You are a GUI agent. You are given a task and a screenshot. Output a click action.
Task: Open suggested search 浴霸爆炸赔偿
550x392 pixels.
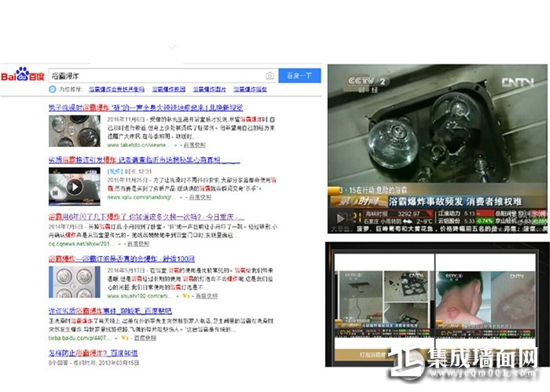[250, 90]
